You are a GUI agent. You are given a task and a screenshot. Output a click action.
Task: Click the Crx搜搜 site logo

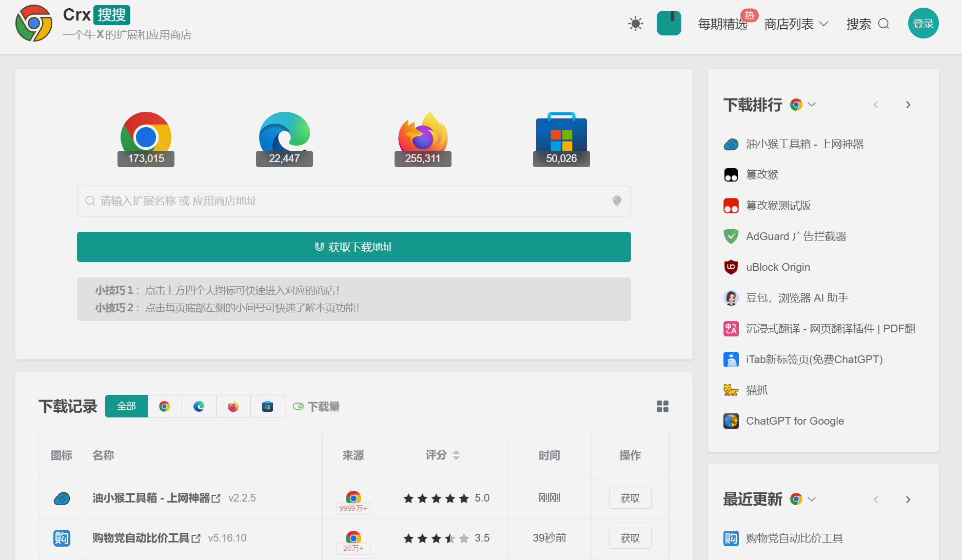(34, 24)
